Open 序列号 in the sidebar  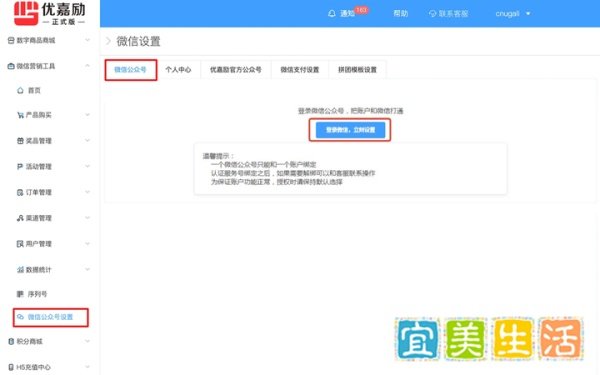38,294
